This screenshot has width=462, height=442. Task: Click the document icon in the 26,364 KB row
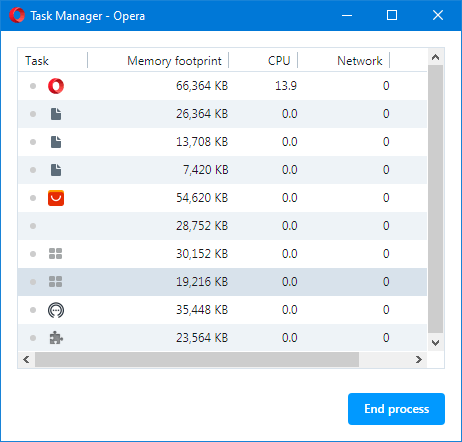(x=56, y=114)
